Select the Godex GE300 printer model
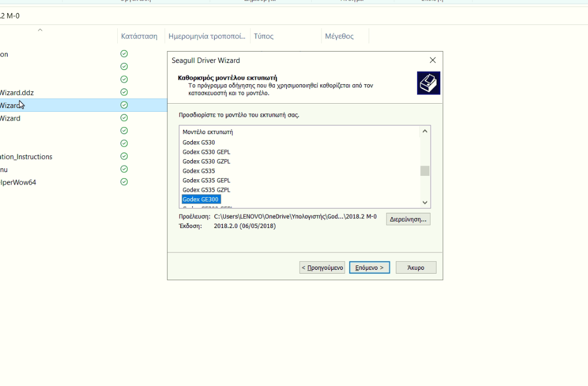This screenshot has width=588, height=386. tap(201, 199)
